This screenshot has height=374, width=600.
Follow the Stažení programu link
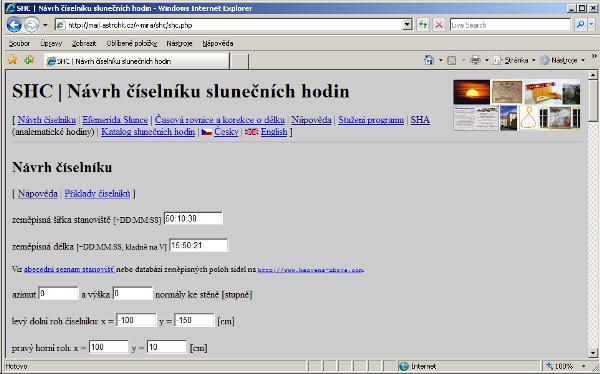click(x=371, y=120)
